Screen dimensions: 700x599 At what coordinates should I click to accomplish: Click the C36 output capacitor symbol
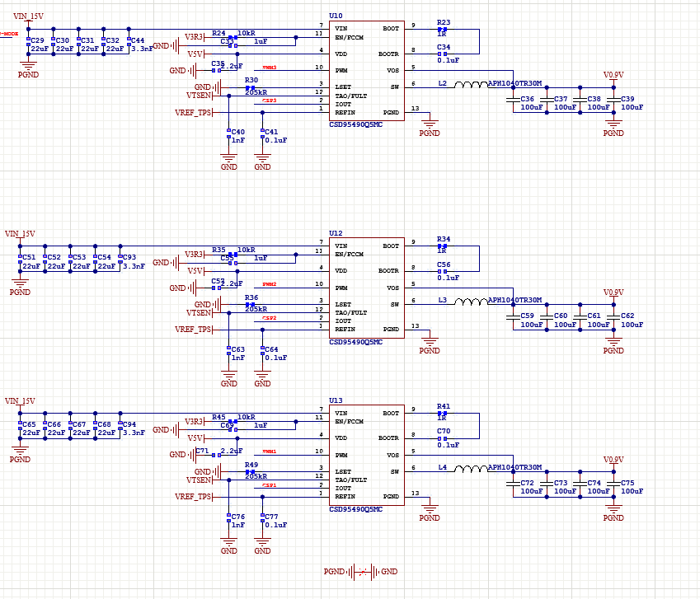(514, 100)
